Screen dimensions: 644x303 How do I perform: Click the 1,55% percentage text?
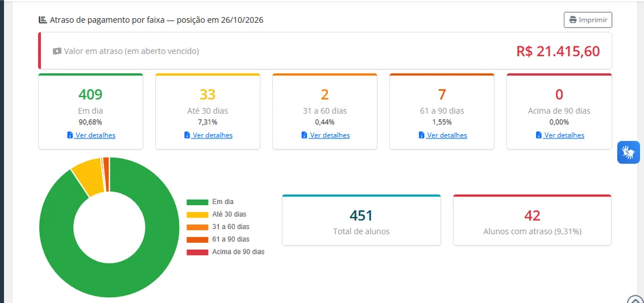[442, 122]
